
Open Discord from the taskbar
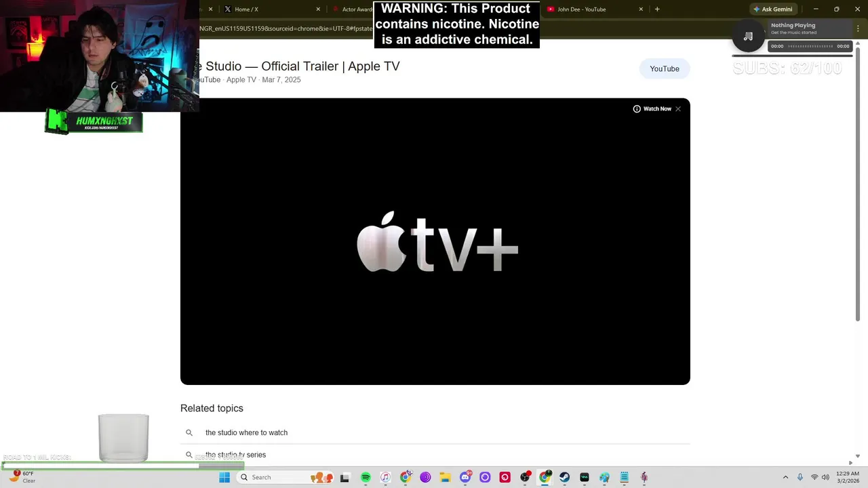tap(465, 477)
